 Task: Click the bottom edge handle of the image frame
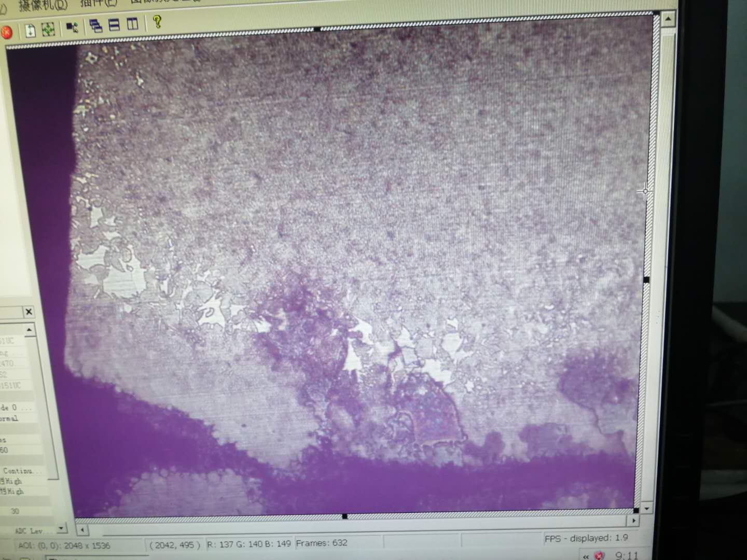[x=344, y=516]
